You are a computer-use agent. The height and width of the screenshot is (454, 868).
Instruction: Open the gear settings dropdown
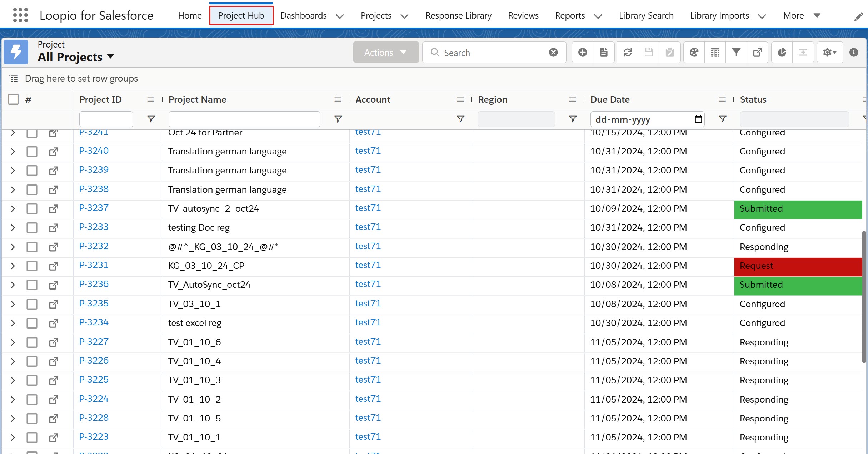click(829, 53)
